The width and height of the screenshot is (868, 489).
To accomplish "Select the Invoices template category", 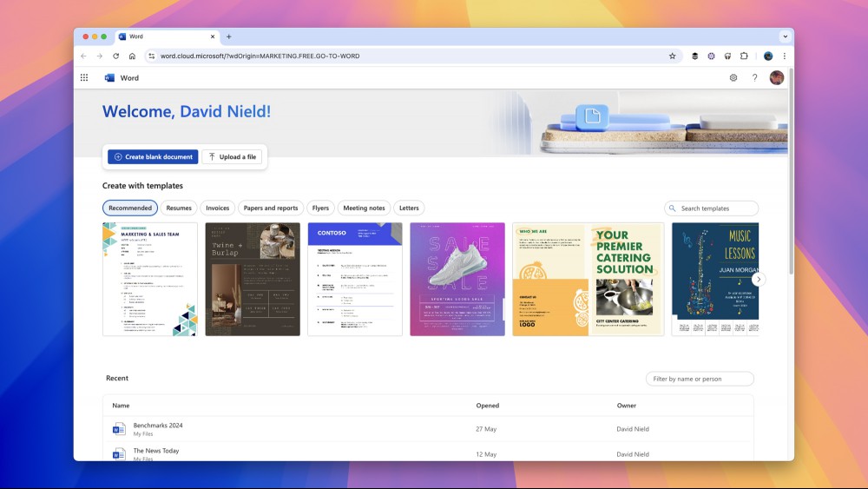I will 218,208.
